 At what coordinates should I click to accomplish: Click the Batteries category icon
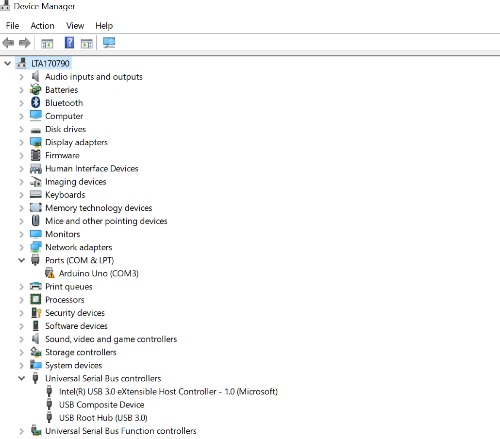[x=35, y=90]
